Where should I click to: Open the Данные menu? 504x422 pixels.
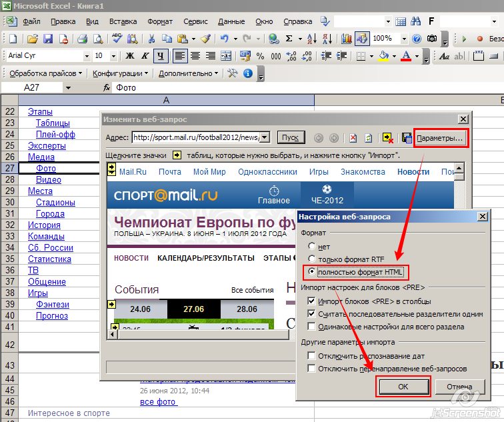[x=231, y=21]
